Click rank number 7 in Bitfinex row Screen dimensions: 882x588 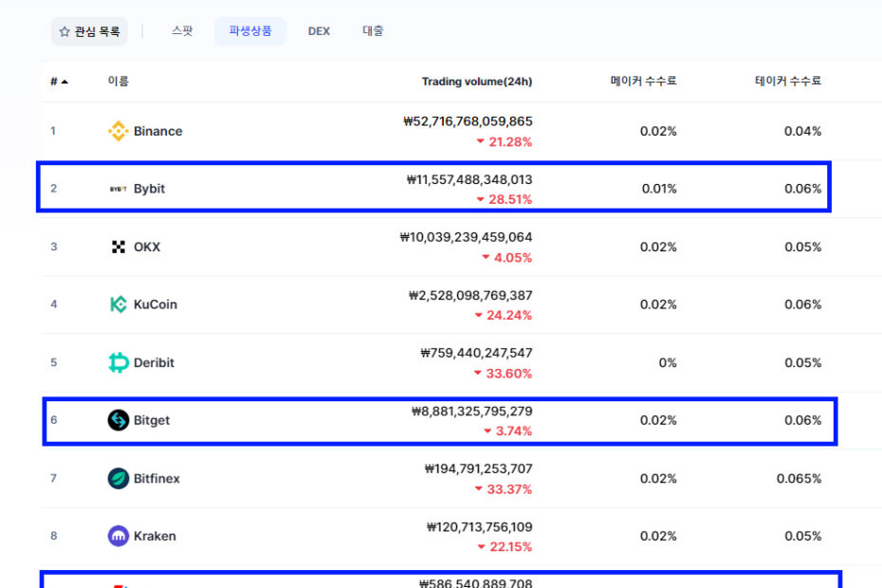pyautogui.click(x=53, y=478)
